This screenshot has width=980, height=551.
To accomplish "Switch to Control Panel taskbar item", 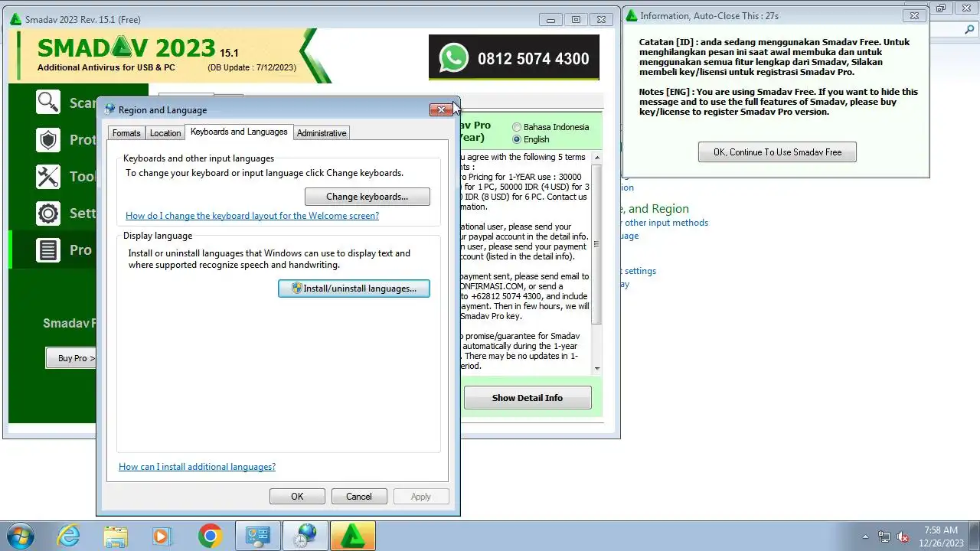I will point(258,536).
